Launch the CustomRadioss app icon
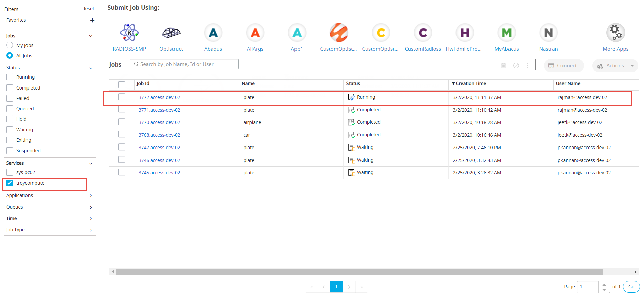 pos(423,33)
